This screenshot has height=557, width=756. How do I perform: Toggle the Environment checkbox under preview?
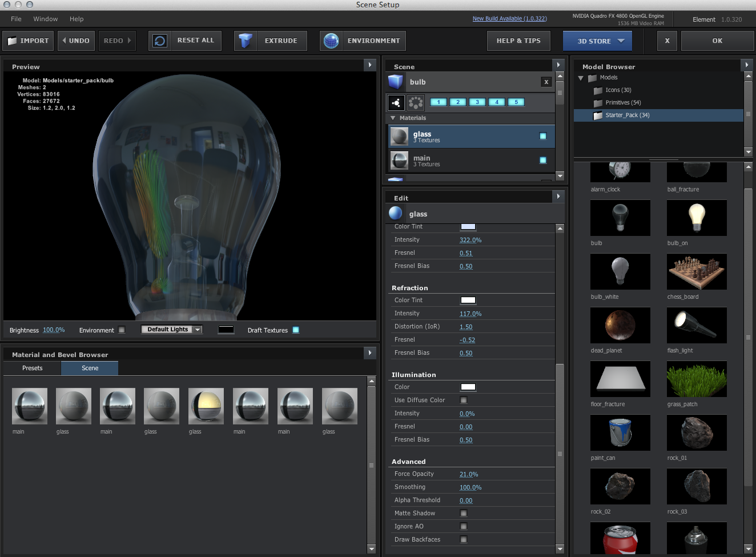click(122, 330)
